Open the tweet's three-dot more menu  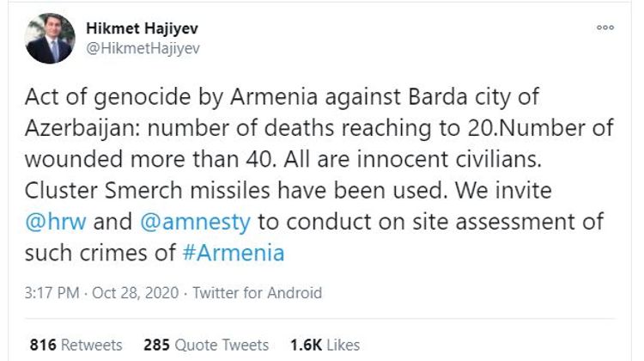[605, 28]
